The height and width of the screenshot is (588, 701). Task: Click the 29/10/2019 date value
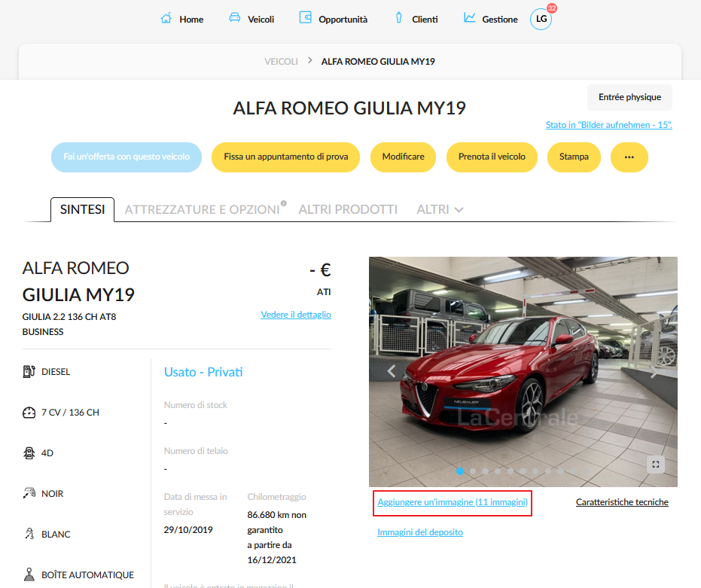click(188, 530)
